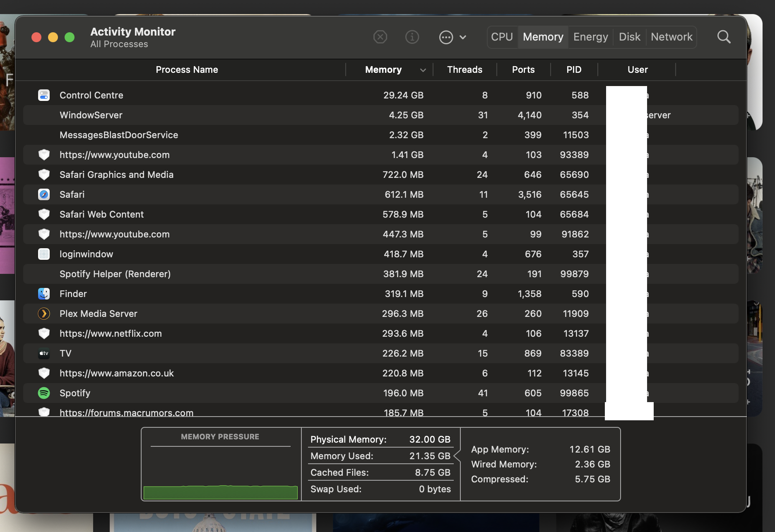The width and height of the screenshot is (775, 532).
Task: Click shield icon beside Safari Web Content
Action: (44, 214)
